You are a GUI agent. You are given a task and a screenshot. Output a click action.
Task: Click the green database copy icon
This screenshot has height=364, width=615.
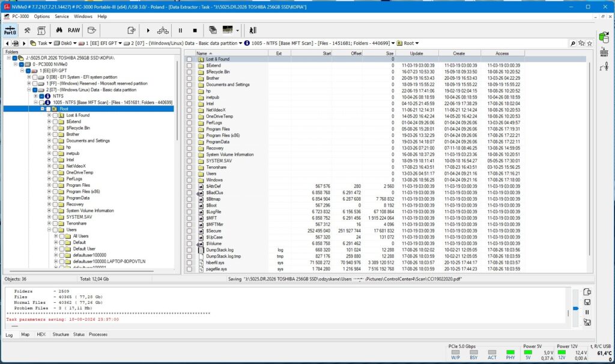604,37
